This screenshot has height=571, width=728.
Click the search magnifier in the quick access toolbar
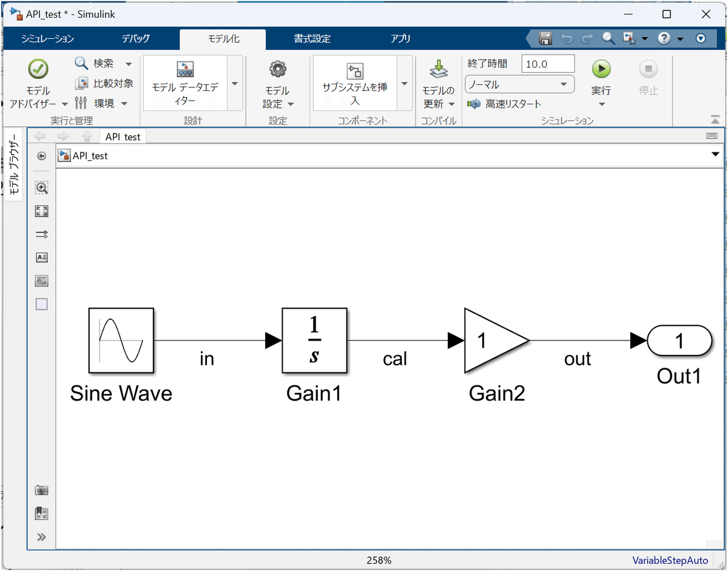[x=608, y=38]
